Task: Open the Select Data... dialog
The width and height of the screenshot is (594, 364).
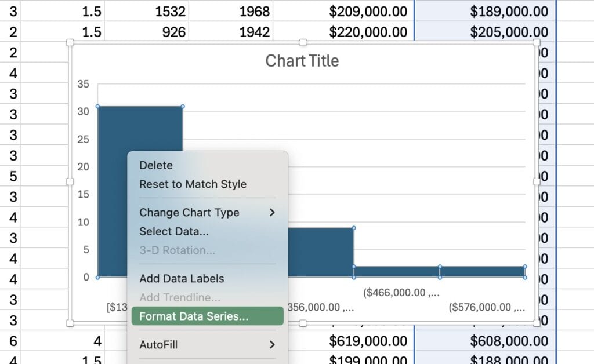Action: (173, 231)
